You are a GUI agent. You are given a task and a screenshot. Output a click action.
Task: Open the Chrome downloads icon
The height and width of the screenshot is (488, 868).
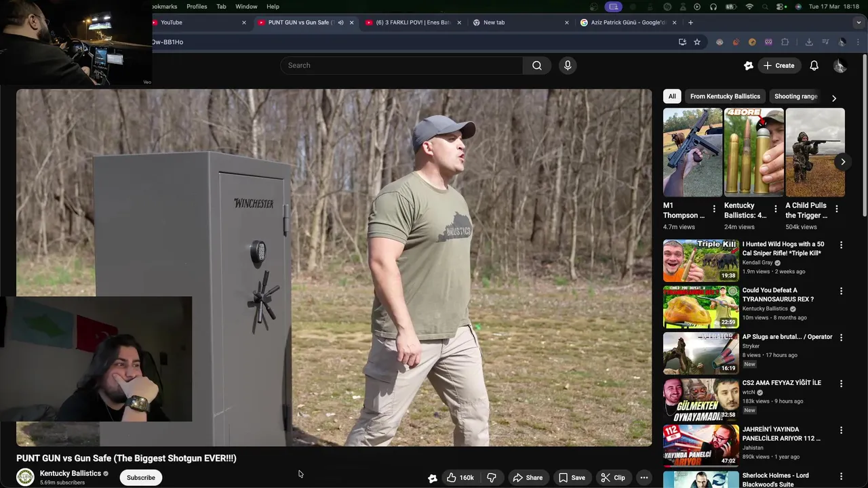(809, 42)
